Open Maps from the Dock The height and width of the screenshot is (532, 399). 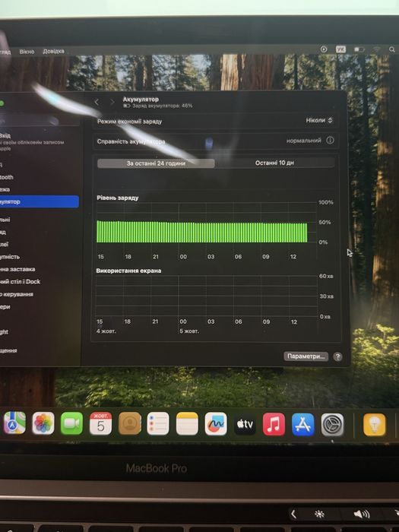14,423
